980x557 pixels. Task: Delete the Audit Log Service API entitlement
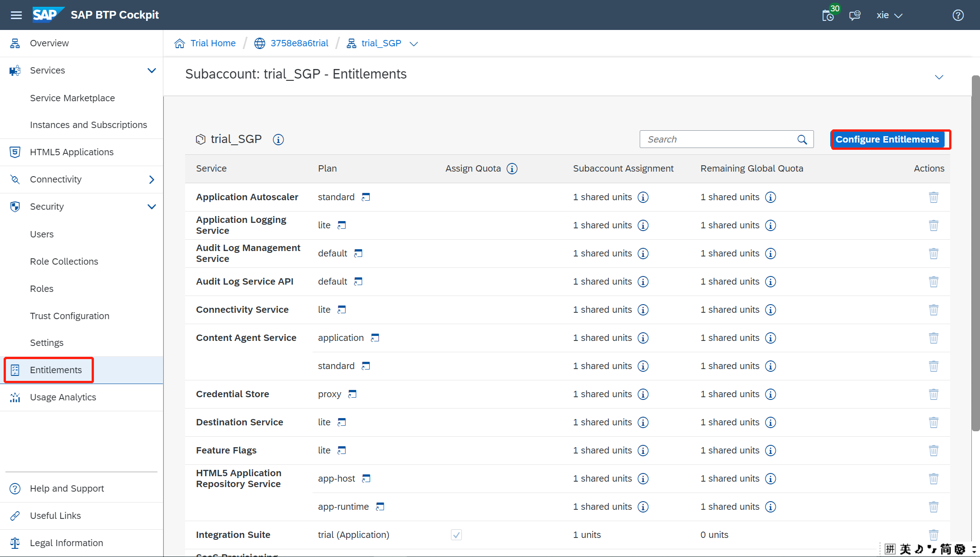coord(933,281)
